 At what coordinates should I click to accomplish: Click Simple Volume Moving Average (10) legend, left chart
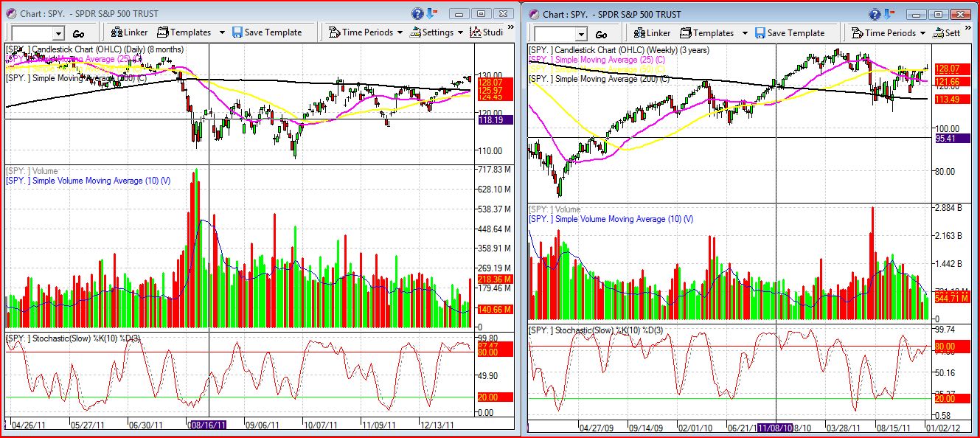[88, 181]
